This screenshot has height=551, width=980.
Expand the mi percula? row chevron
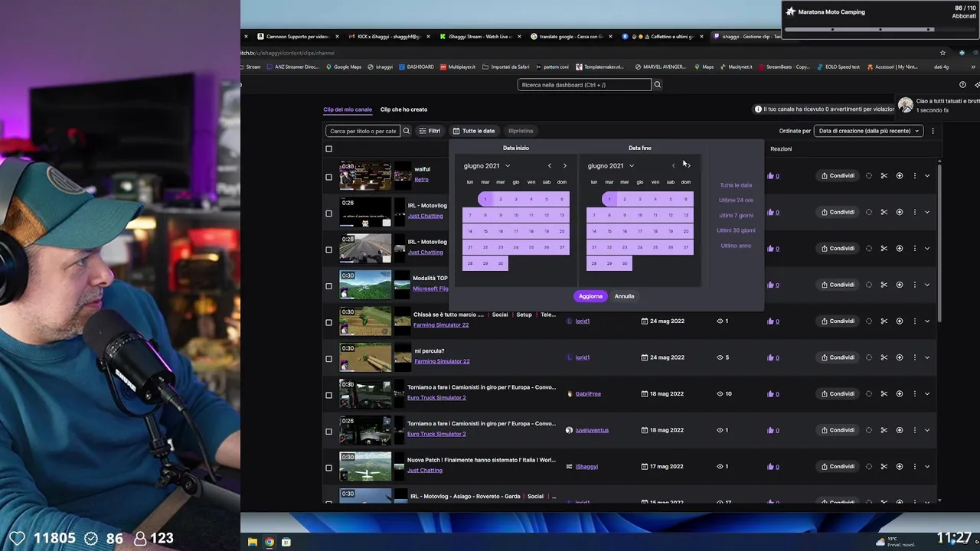tap(927, 357)
